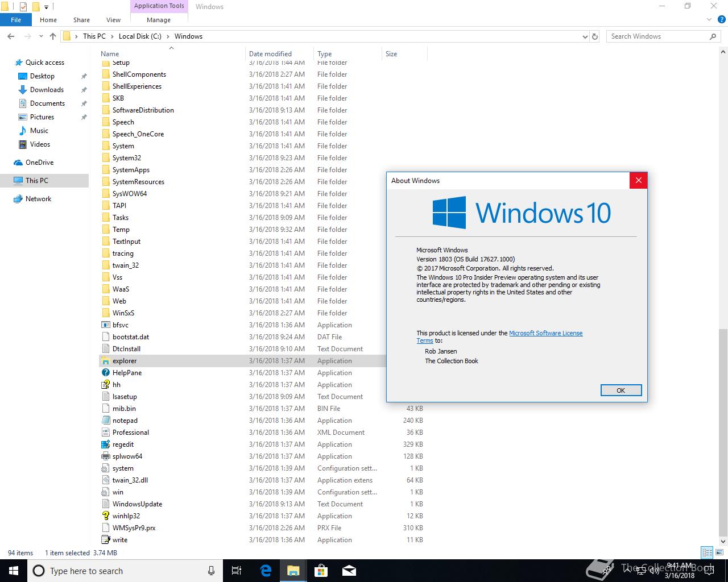Select This PC in navigation pane
Viewport: 728px width, 582px height.
[44, 181]
